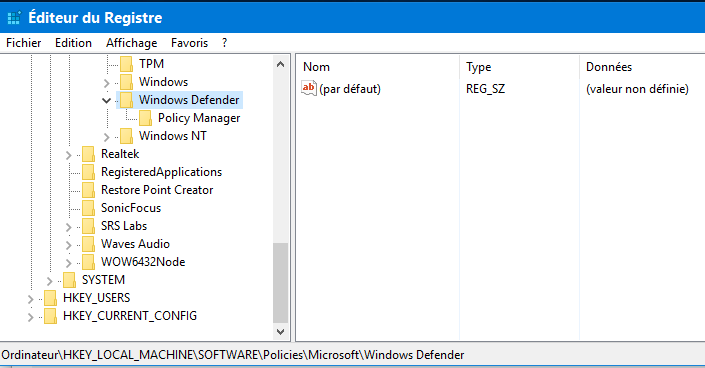Open the Affichage menu
This screenshot has height=368, width=705.
coord(131,43)
